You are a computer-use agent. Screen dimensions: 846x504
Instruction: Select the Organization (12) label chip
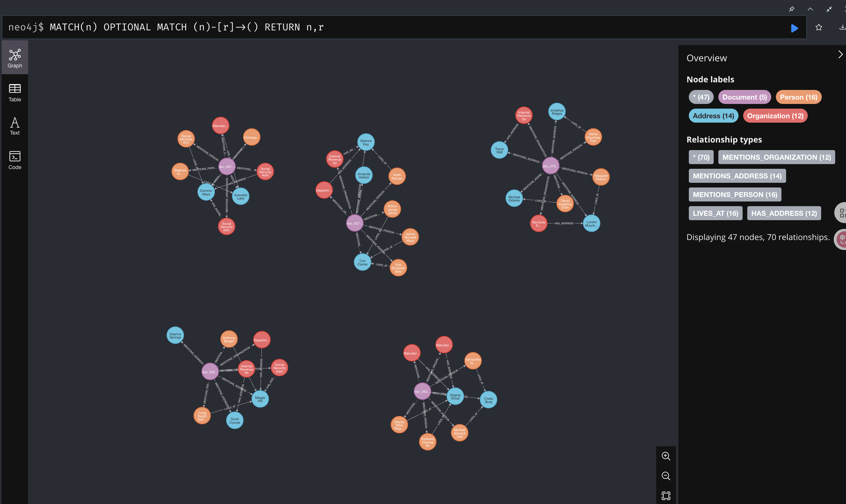(x=775, y=116)
